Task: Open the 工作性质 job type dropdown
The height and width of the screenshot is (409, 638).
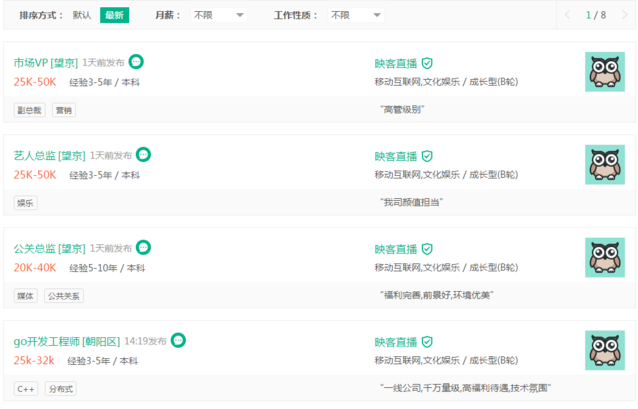Action: pos(355,15)
